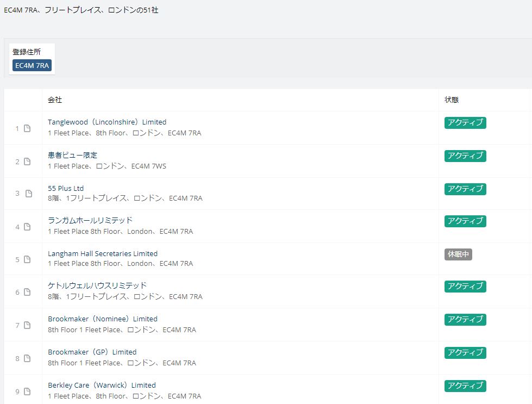Click the 会社 column header

click(55, 100)
